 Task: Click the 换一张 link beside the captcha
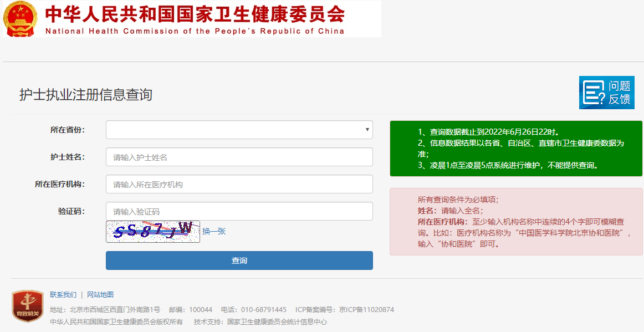[x=214, y=231]
